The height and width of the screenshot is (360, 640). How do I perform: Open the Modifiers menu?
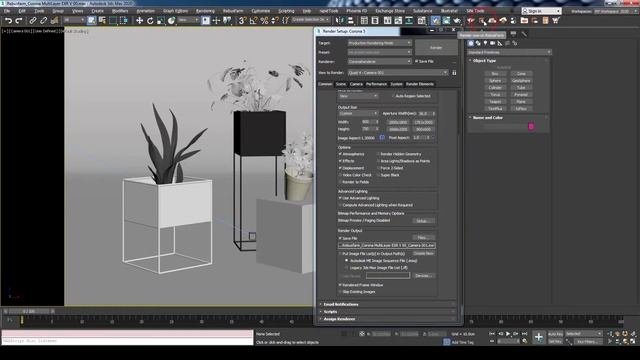[120, 11]
